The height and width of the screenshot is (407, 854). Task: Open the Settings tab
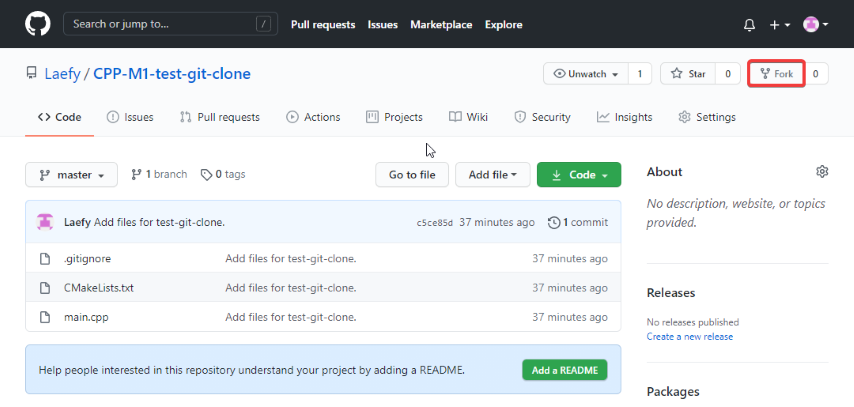pyautogui.click(x=707, y=117)
